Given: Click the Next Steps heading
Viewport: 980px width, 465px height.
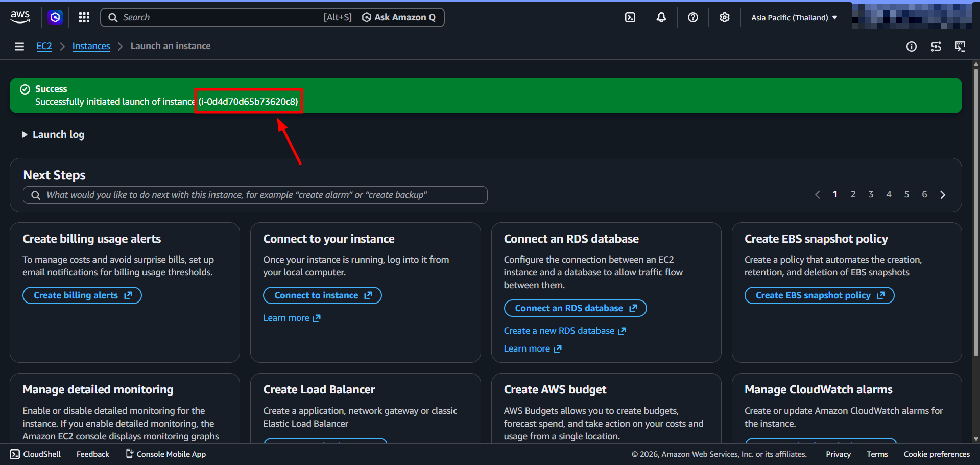Looking at the screenshot, I should (x=55, y=175).
